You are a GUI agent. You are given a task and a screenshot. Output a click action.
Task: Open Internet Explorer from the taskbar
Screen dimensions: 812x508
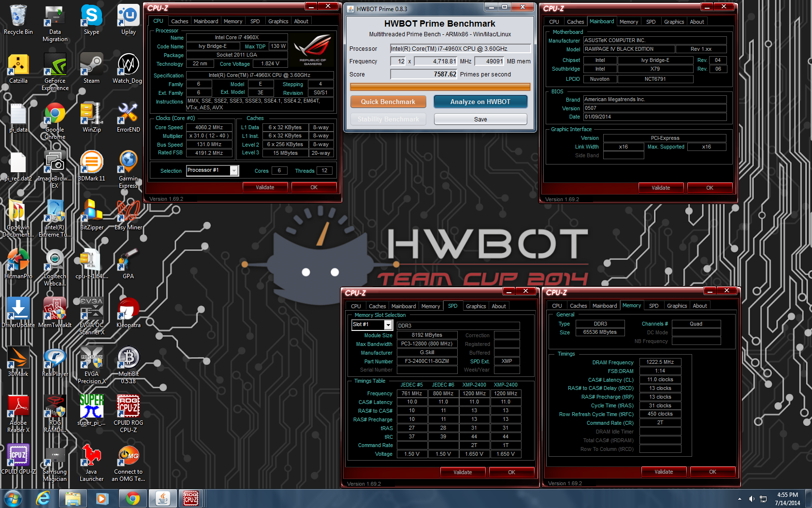(x=43, y=498)
